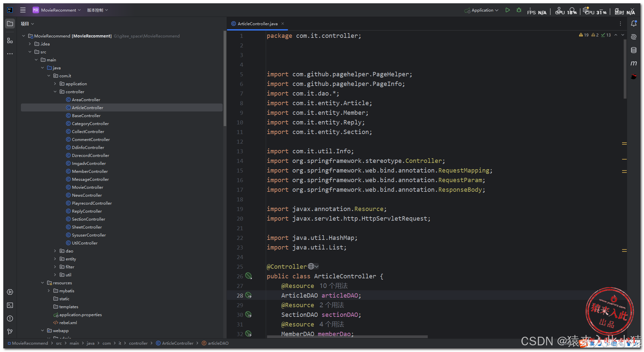644x352 pixels.
Task: Expand the dao package
Action: (55, 251)
